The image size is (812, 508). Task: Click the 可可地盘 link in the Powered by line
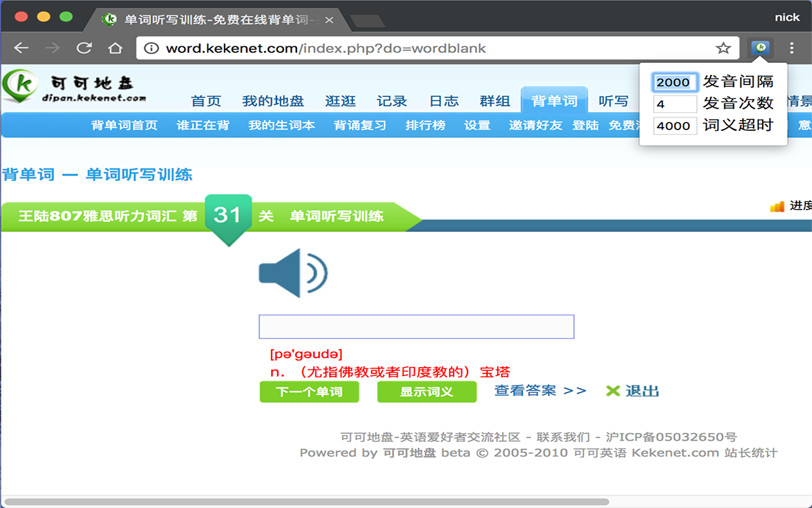tap(409, 453)
